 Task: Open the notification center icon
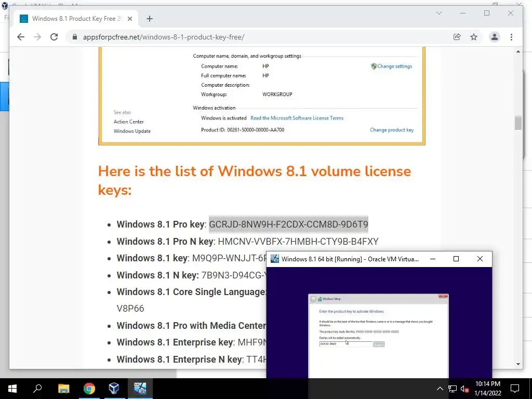coord(515,389)
